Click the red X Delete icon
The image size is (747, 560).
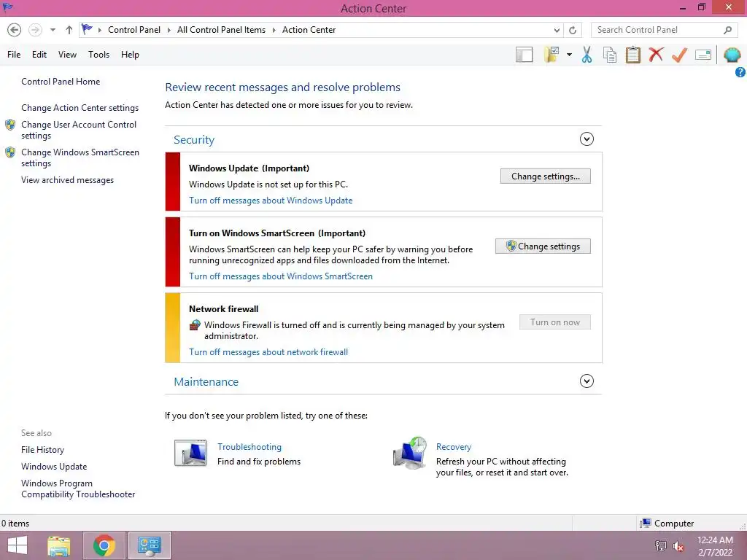click(x=656, y=55)
